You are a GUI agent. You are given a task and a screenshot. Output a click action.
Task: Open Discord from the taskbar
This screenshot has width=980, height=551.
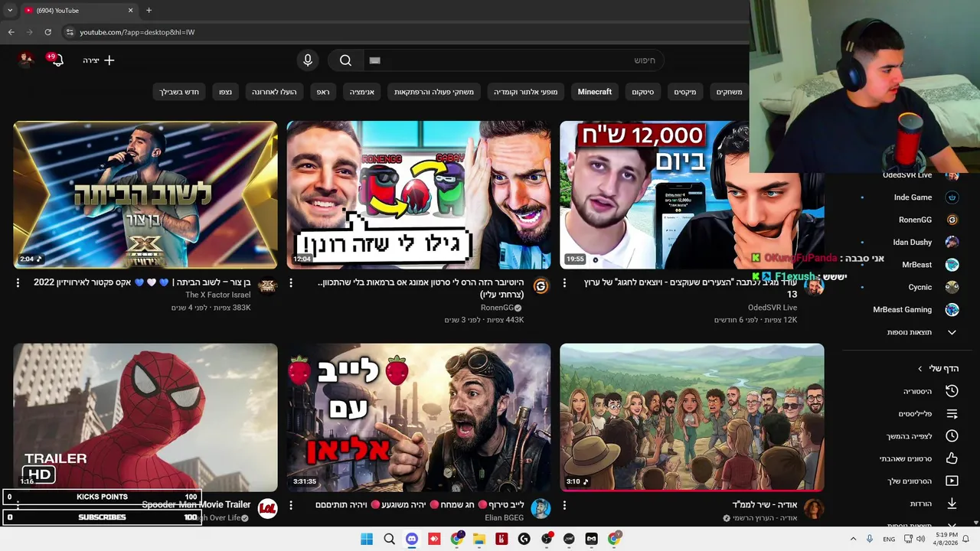(x=412, y=539)
